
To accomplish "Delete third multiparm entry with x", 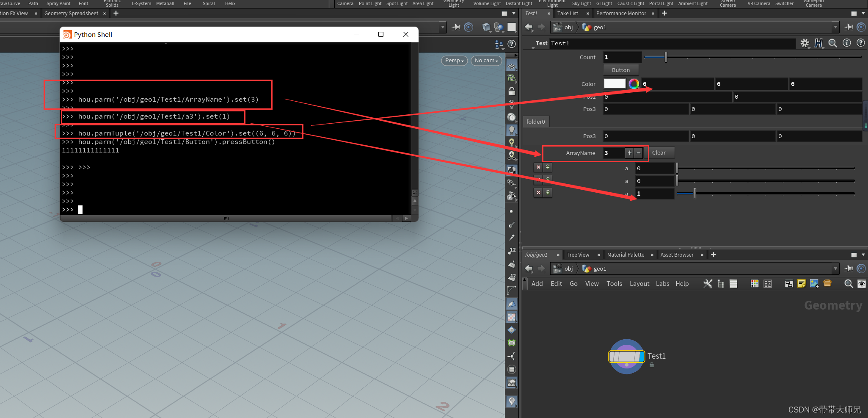I will click(x=538, y=193).
